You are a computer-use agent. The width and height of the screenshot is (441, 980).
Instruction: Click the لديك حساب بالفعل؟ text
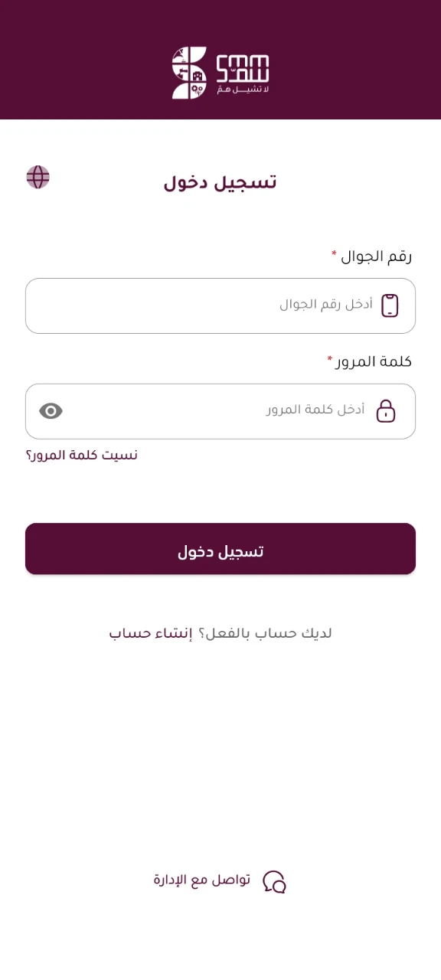pyautogui.click(x=265, y=634)
